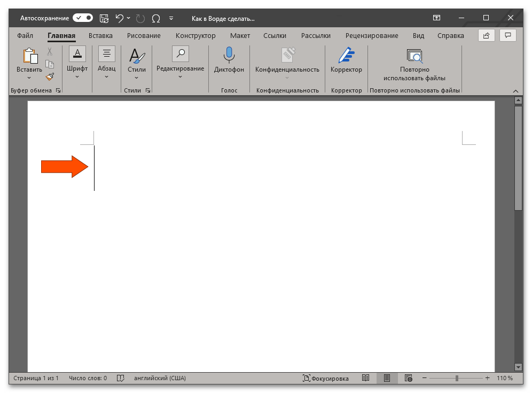Switch to Read Mode view in status bar
This screenshot has width=532, height=393.
(x=365, y=378)
